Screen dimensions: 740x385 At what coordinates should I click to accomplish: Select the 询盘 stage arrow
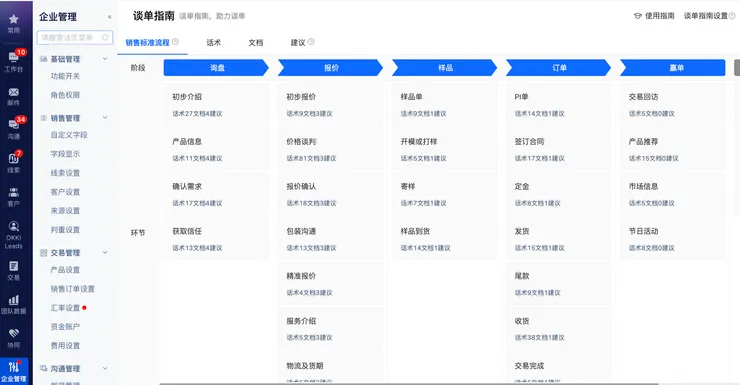click(216, 67)
